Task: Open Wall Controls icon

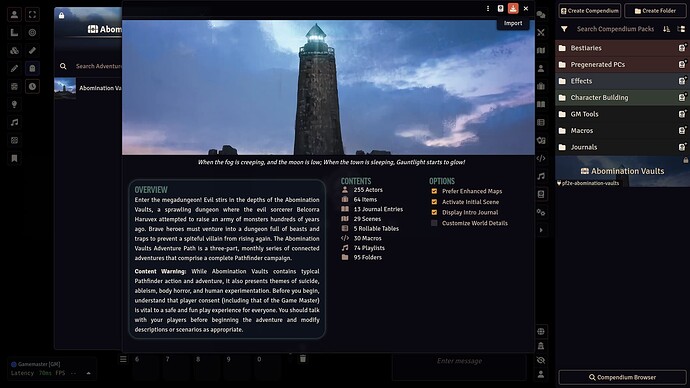Action: point(14,87)
